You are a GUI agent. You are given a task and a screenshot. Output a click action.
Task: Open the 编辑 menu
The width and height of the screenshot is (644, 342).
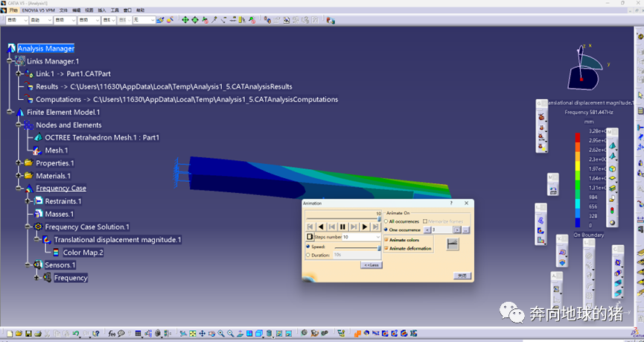pos(77,10)
